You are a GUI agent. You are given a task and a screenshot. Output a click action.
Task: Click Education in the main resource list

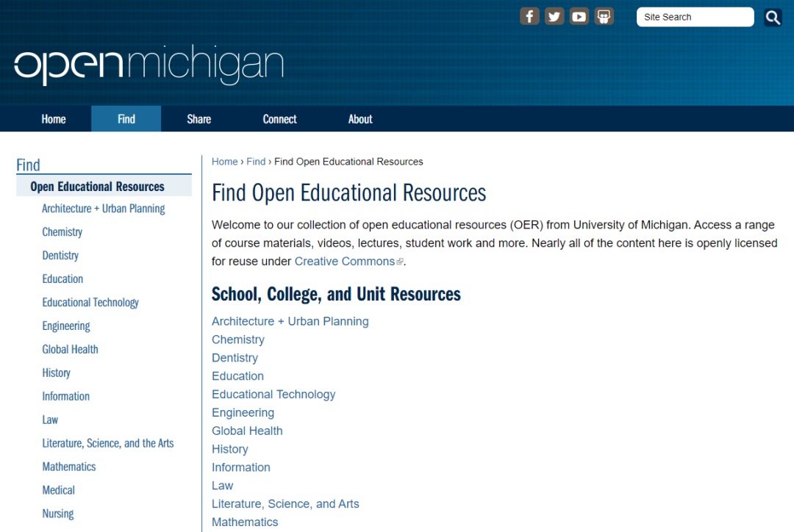pyautogui.click(x=238, y=376)
